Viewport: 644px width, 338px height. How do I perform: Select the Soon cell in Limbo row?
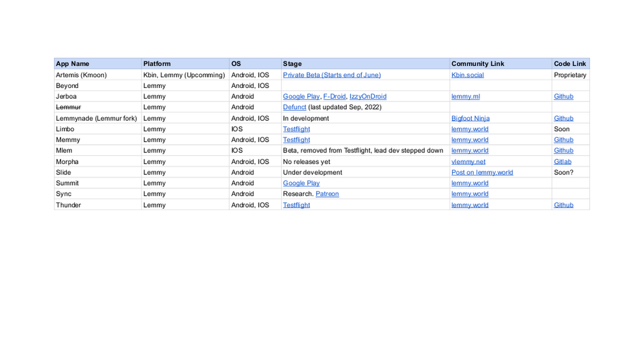(571, 129)
